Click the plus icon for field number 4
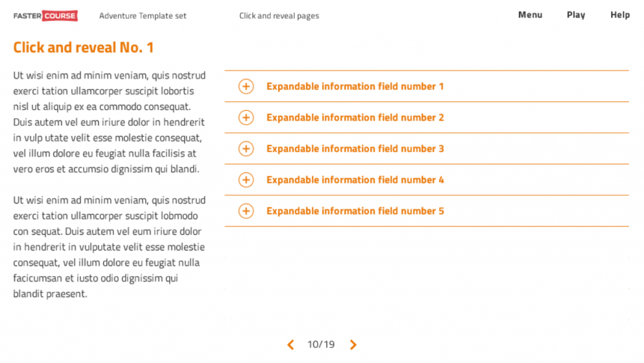Viewport: 644px width, 363px height. [246, 180]
